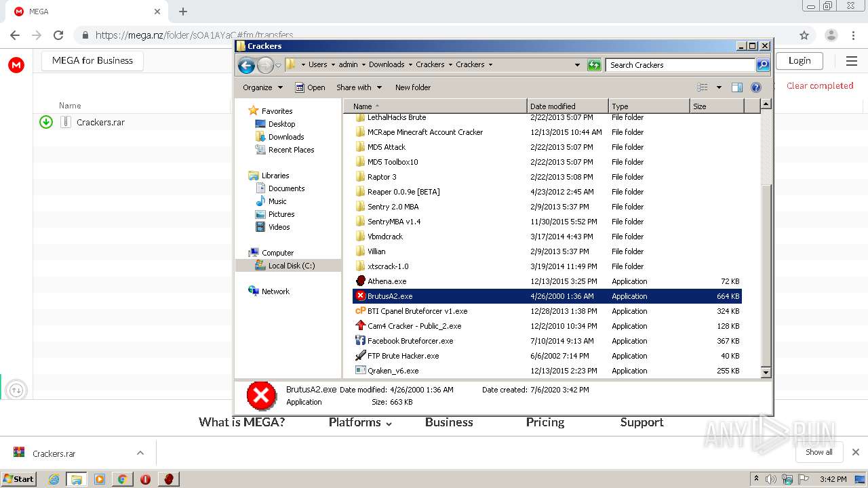Screen dimensions: 868x488
Task: Open the Chrome profile avatar icon
Action: coord(831,35)
